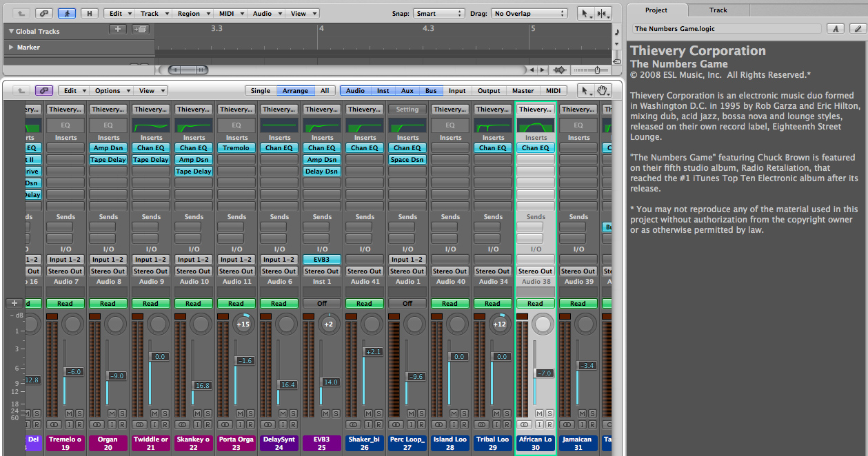Collapse the Global Tracks disclosure triangle
Viewport: 868px width, 456px height.
[11, 31]
